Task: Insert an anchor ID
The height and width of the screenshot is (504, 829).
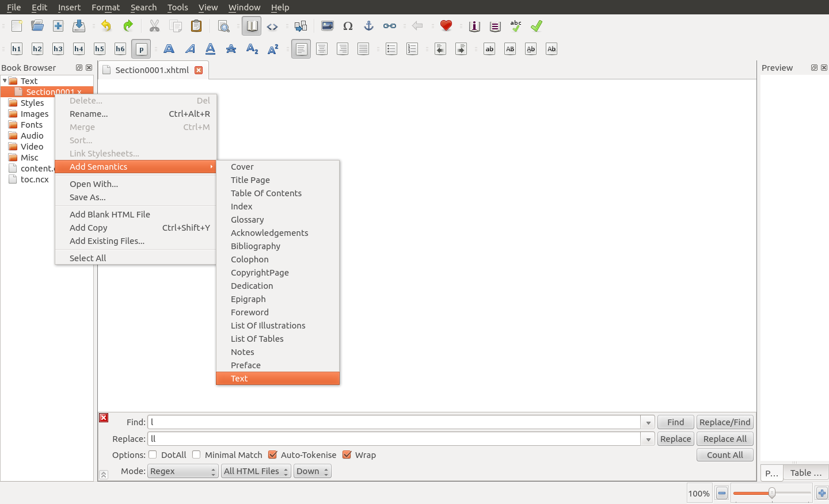Action: click(369, 26)
